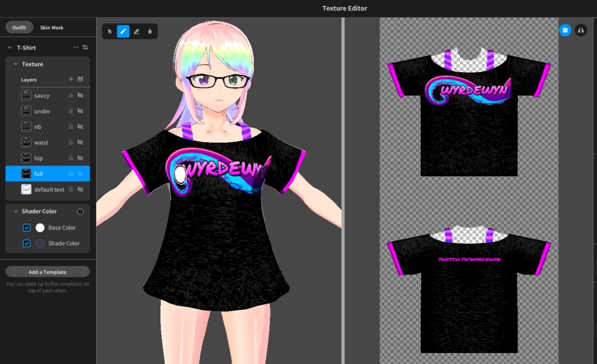The height and width of the screenshot is (364, 597).
Task: Collapse the T-Shirt section
Action: 9,48
